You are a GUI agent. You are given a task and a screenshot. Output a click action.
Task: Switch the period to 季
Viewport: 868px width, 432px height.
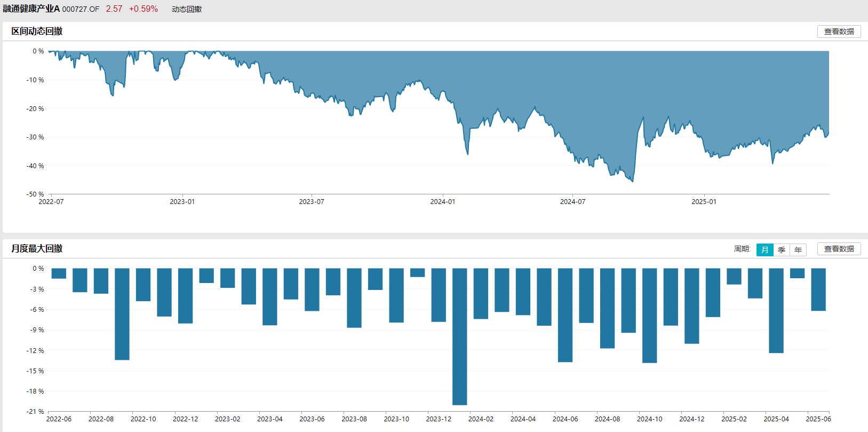(782, 250)
